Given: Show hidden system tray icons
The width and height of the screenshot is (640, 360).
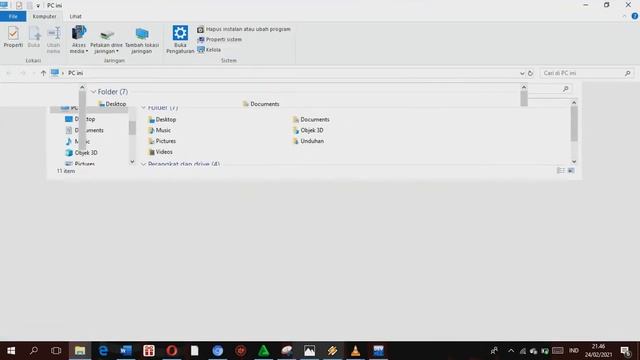Looking at the screenshot, I should click(x=511, y=351).
